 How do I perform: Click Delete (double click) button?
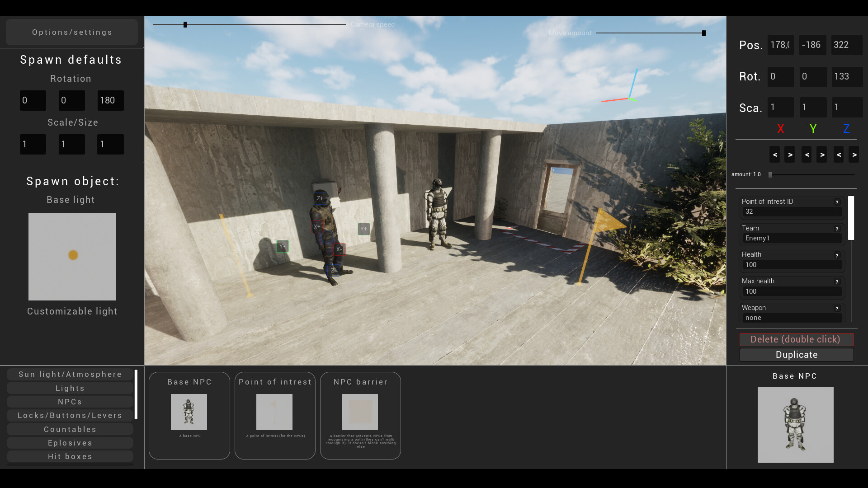pos(796,339)
